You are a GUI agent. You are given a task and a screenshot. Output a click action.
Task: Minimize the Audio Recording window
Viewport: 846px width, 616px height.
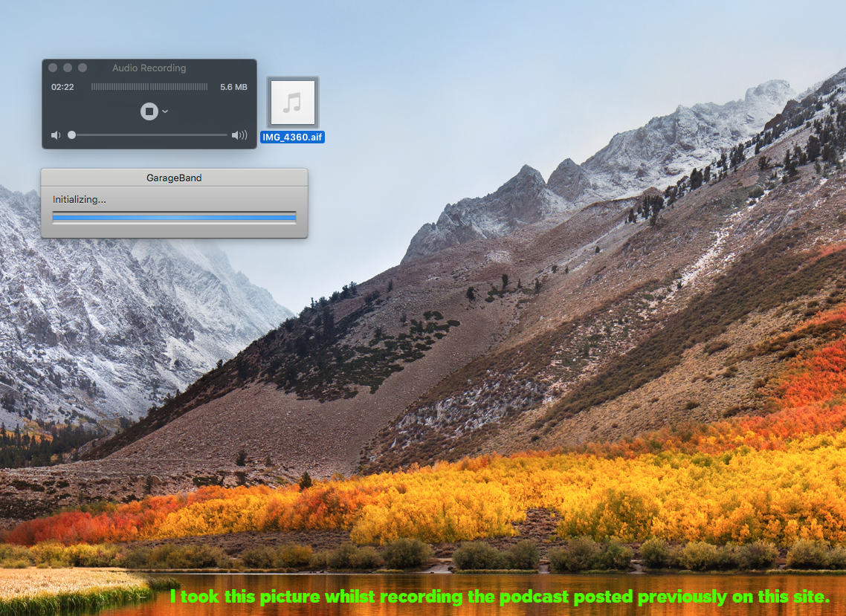[x=68, y=68]
